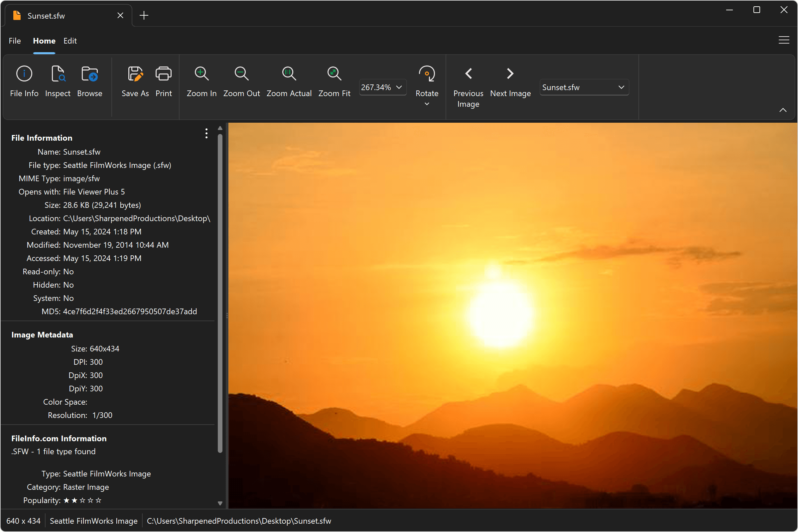Switch to the Edit menu
The image size is (798, 532).
(x=70, y=41)
